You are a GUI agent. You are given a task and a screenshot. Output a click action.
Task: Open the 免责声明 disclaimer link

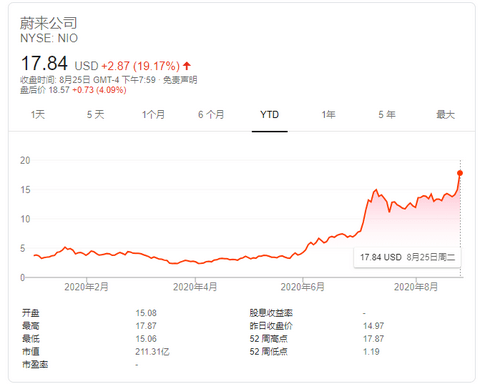tap(180, 80)
